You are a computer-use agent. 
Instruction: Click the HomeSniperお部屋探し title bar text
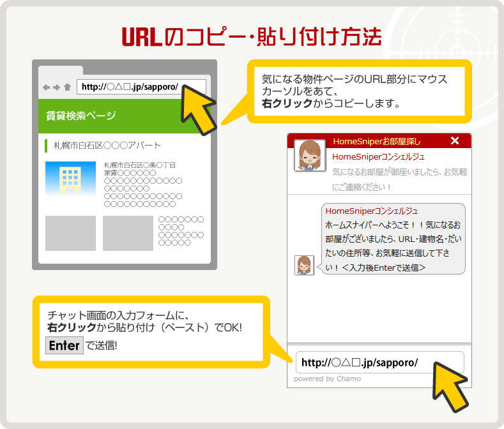pyautogui.click(x=377, y=141)
